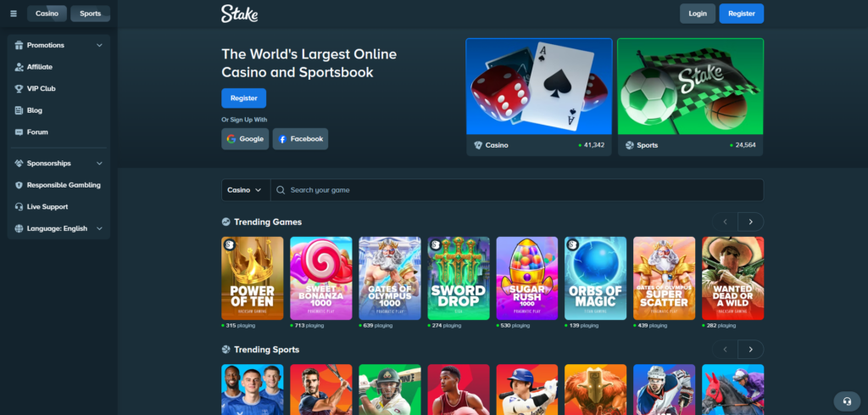
Task: Open the hamburger menu icon
Action: (x=14, y=14)
